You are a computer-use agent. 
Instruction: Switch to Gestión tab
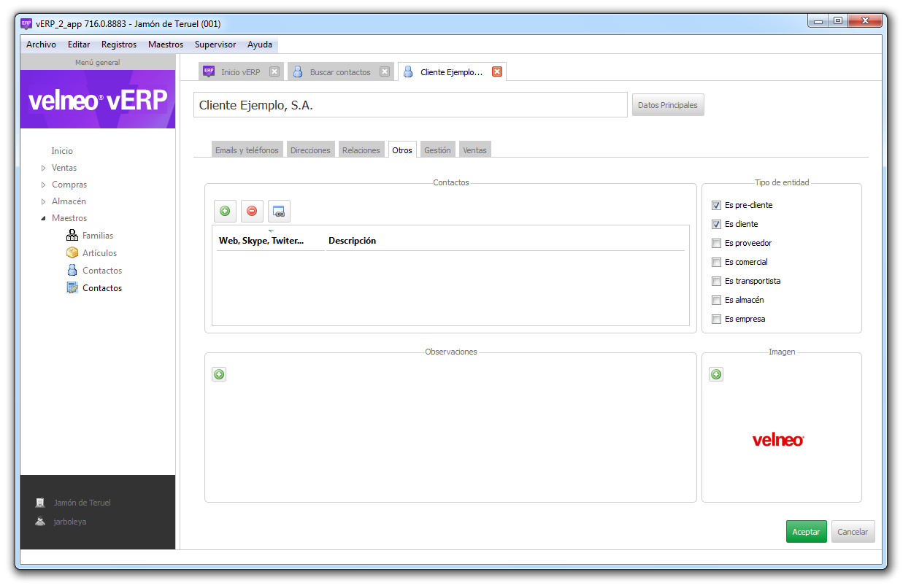[437, 150]
